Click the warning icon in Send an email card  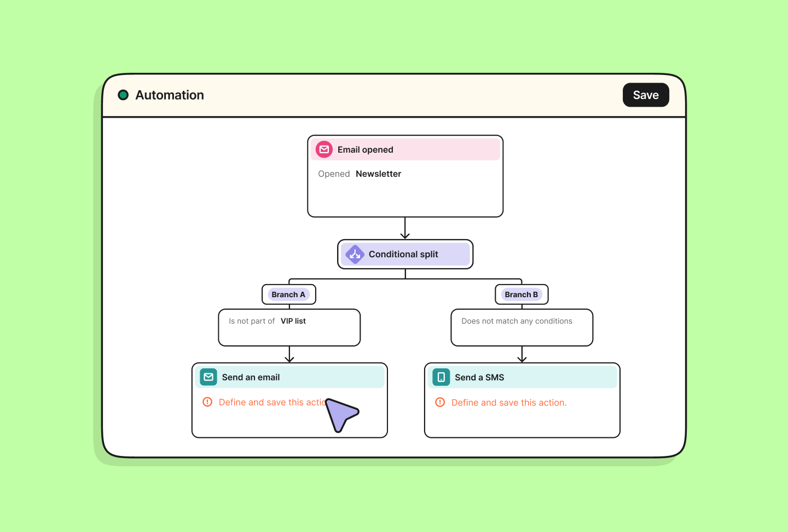coord(207,402)
